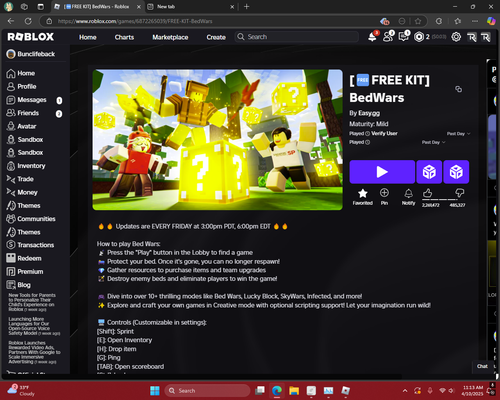Open Edge settings and more ellipsis menu
Viewport: 500px width, 400px height.
[475, 21]
